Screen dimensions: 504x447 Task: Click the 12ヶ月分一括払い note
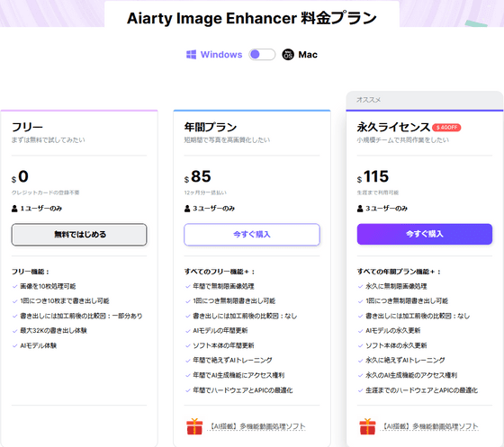pos(205,192)
